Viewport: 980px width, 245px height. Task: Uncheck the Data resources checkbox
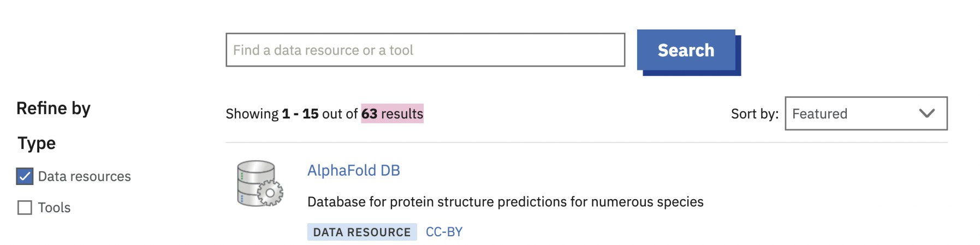(25, 176)
